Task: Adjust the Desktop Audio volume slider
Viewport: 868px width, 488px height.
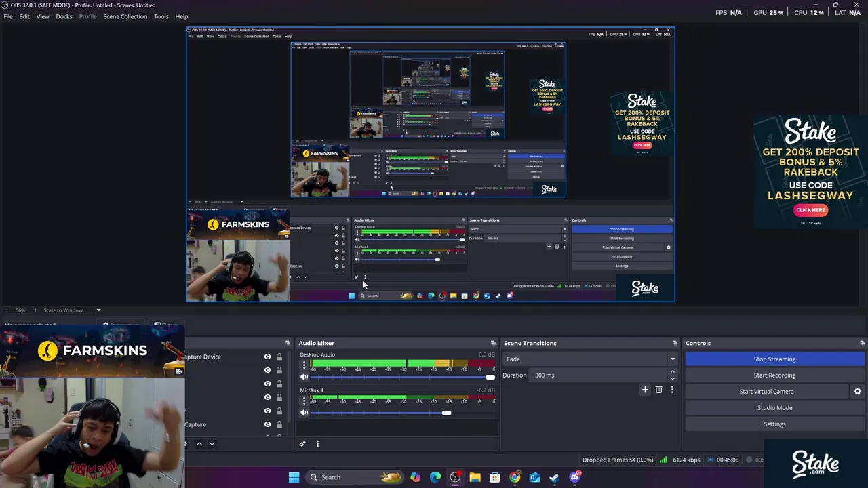Action: tap(403, 378)
